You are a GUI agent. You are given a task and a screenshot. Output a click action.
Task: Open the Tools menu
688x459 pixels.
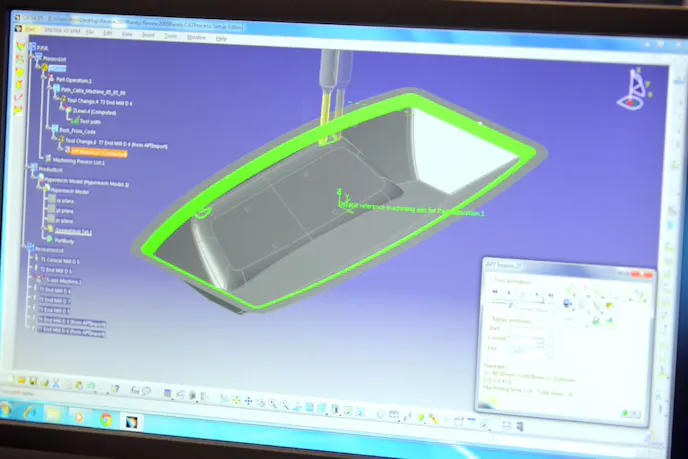click(x=170, y=35)
